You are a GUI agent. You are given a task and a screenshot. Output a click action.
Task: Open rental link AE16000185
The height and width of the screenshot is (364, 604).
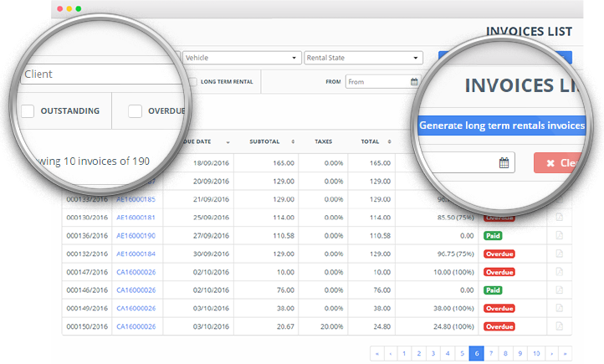pos(136,199)
